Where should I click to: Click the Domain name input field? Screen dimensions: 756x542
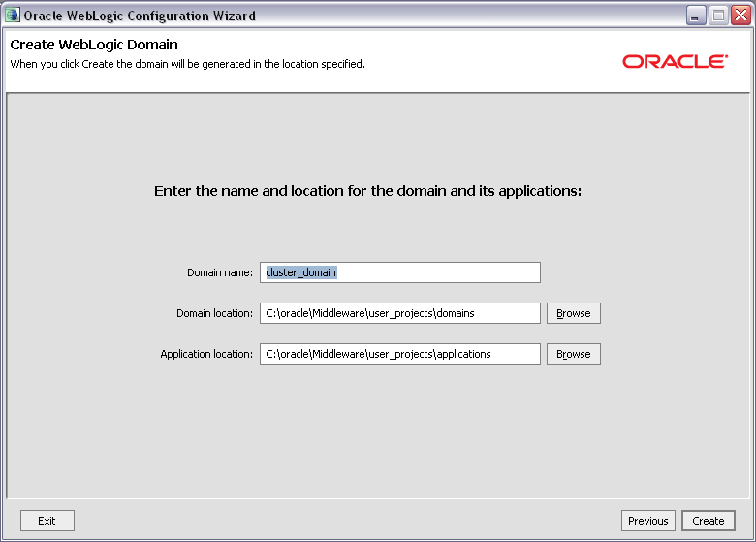pos(399,272)
